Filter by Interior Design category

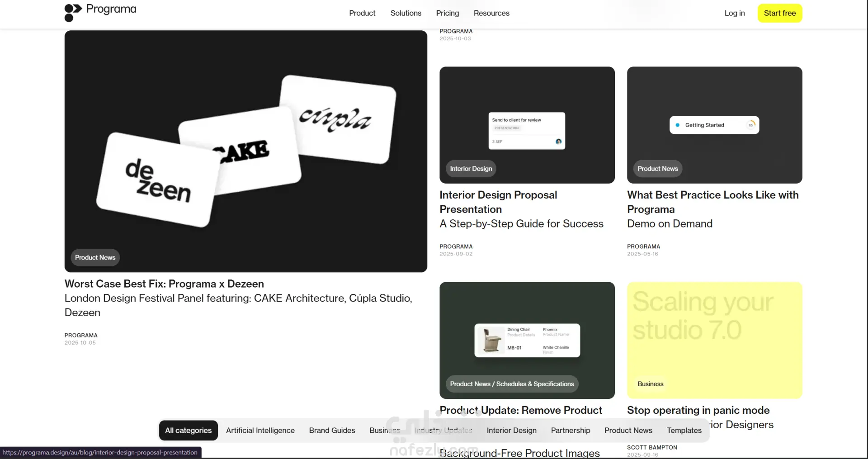pos(512,431)
